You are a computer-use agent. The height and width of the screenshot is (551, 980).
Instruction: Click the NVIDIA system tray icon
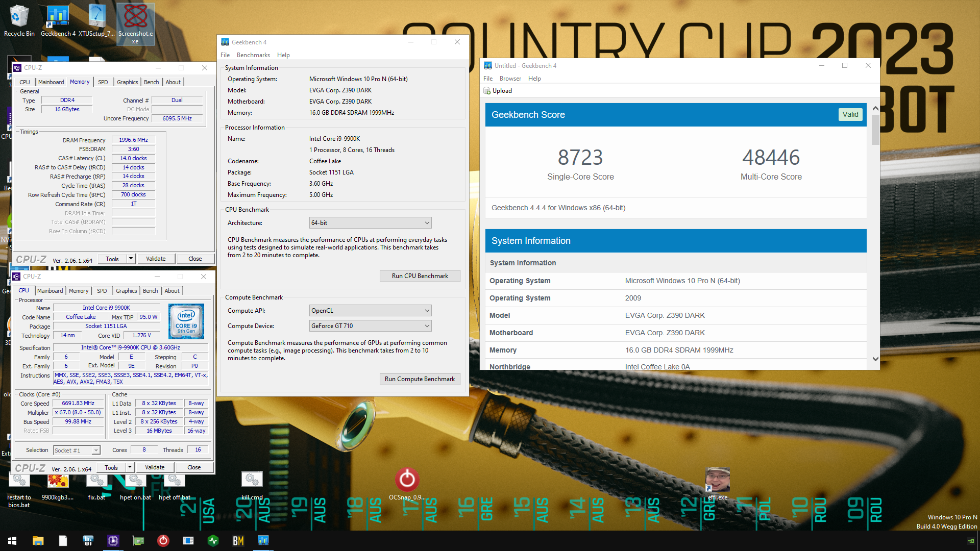[x=971, y=541]
